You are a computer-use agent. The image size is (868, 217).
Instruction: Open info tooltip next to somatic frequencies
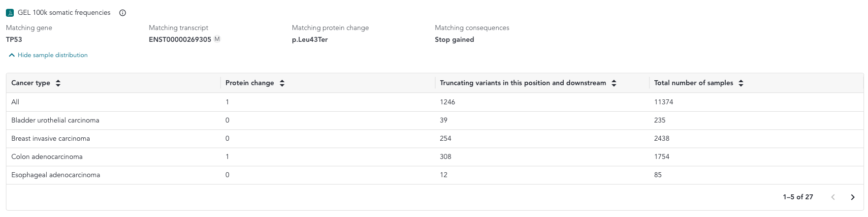point(123,13)
